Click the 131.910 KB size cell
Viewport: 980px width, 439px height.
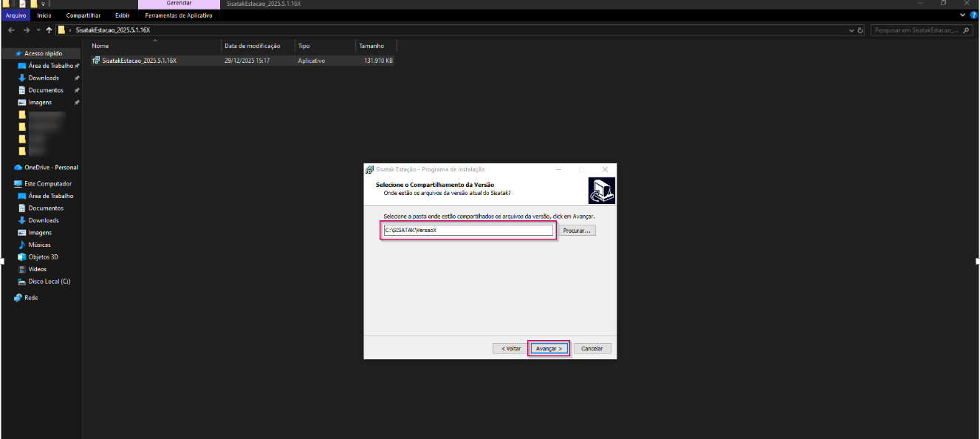378,61
